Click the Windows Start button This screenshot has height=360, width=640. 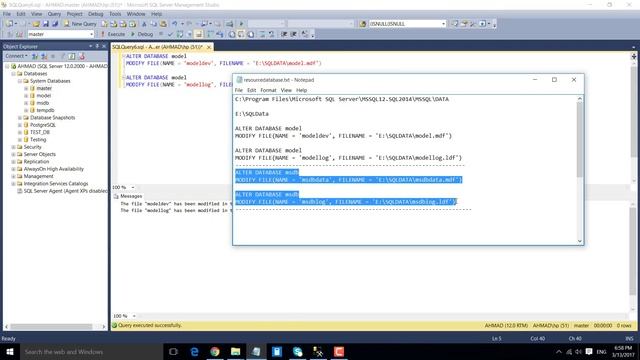click(x=9, y=351)
